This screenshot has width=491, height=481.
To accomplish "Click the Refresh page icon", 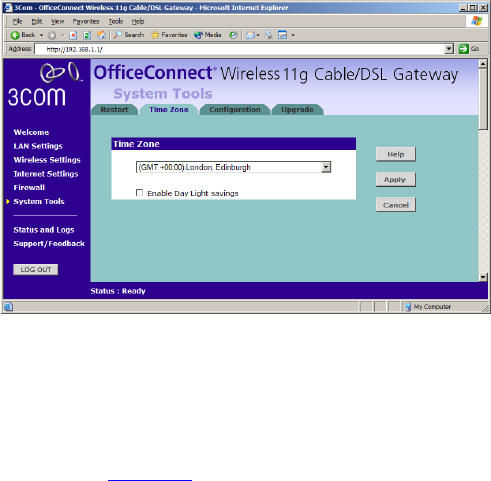I will [87, 35].
